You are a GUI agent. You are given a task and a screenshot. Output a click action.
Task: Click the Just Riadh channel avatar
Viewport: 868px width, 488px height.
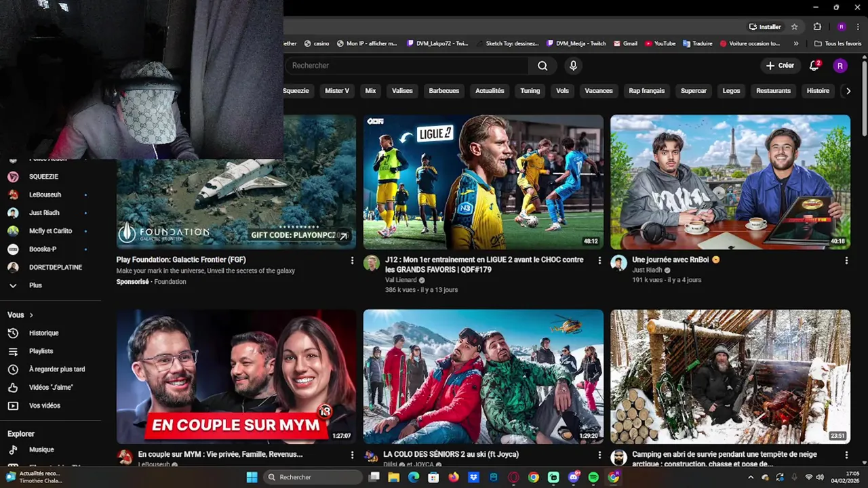point(618,263)
